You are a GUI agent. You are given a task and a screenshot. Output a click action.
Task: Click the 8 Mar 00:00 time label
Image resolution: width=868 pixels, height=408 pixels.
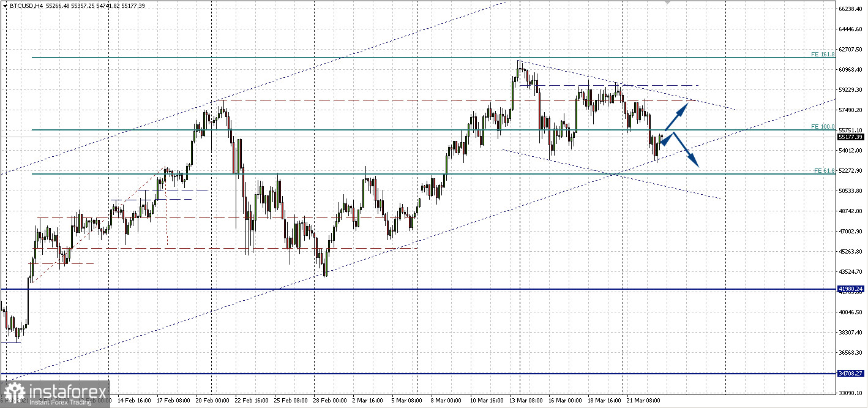445,400
